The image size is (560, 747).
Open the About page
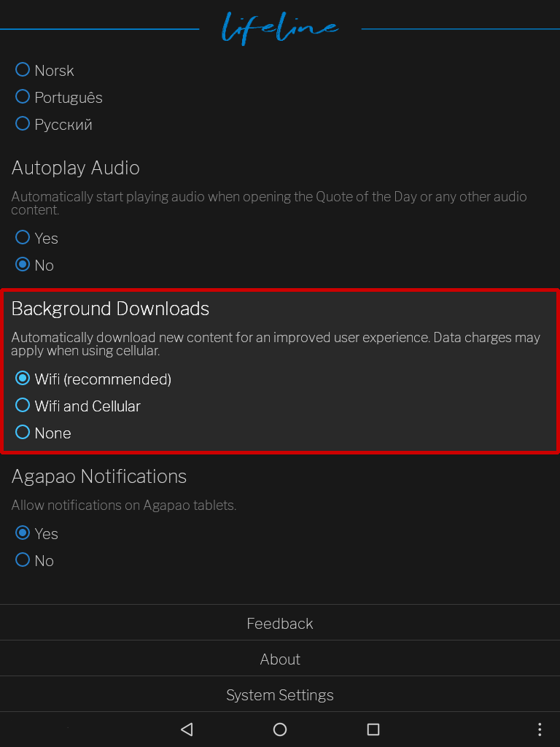280,659
